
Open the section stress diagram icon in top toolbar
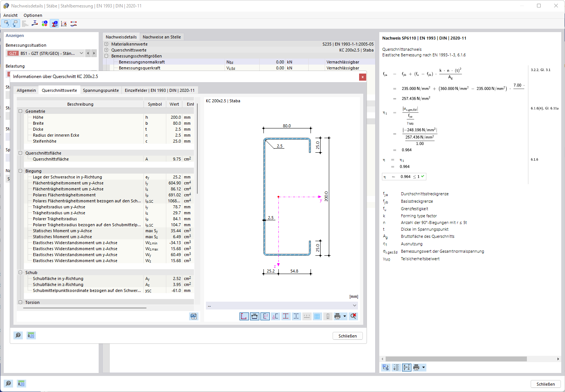click(35, 24)
